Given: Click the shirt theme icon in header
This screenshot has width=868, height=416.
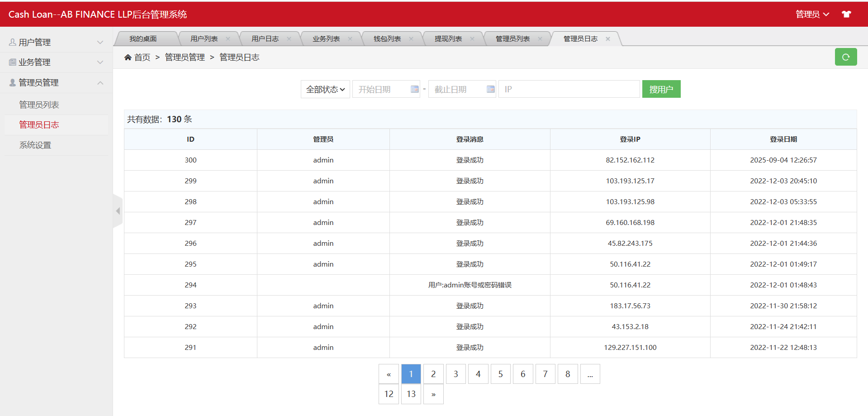Looking at the screenshot, I should click(x=846, y=14).
